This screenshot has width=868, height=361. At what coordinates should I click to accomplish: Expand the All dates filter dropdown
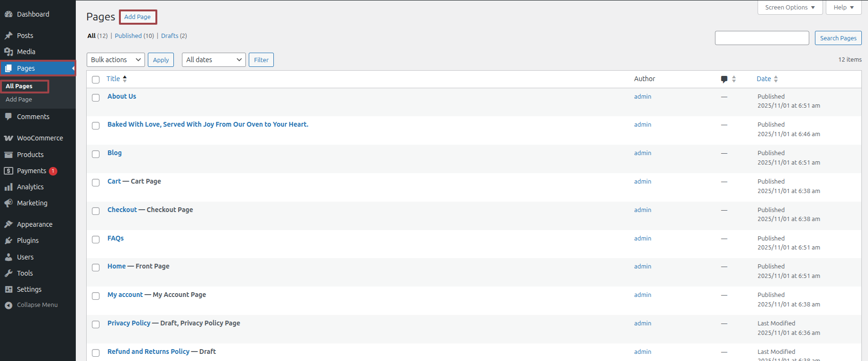pos(214,60)
